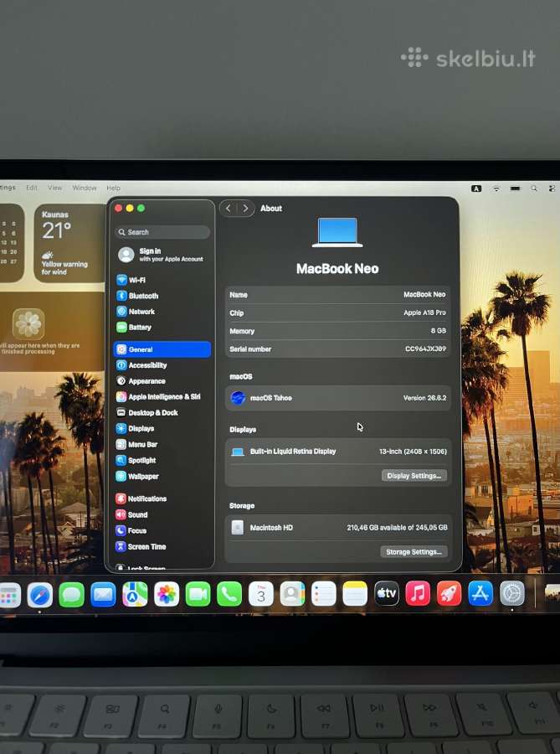Open Sound settings
Image resolution: width=560 pixels, height=754 pixels.
(x=162, y=515)
